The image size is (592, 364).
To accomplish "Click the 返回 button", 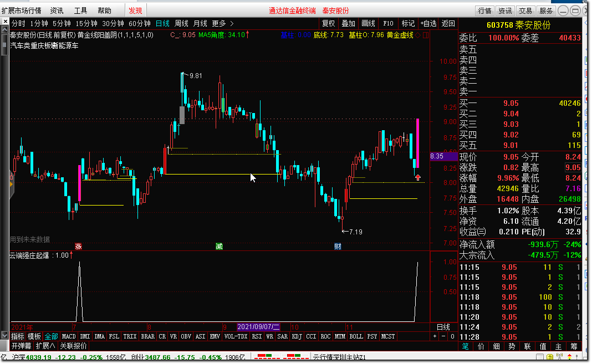I will pyautogui.click(x=448, y=23).
